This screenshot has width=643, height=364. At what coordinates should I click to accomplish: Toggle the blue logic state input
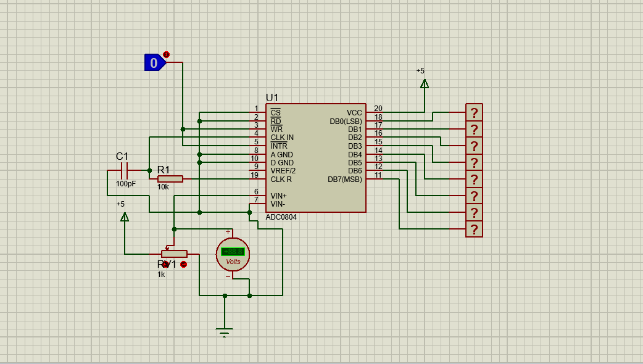coord(155,62)
